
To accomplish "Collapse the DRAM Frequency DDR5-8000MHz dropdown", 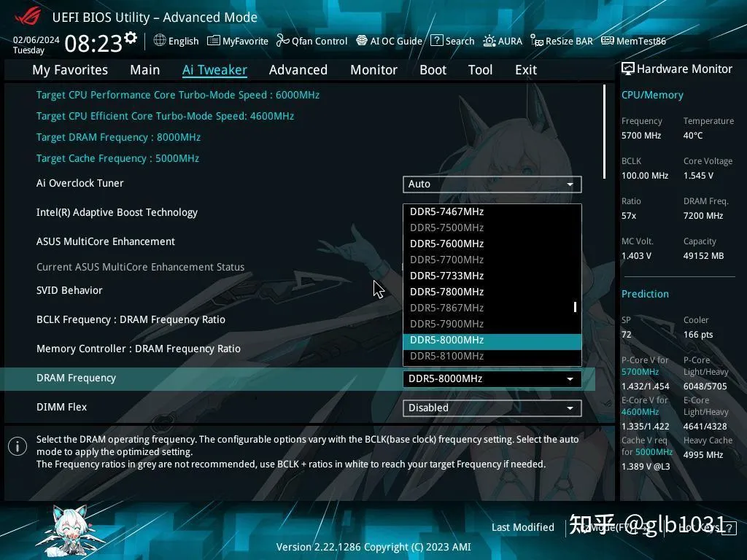I will pyautogui.click(x=492, y=379).
